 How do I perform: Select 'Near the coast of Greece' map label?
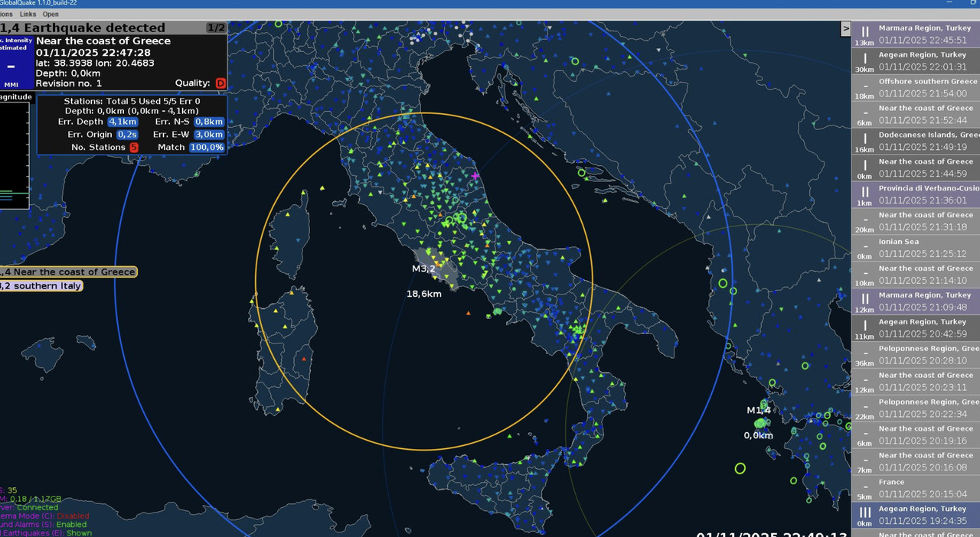(x=67, y=272)
